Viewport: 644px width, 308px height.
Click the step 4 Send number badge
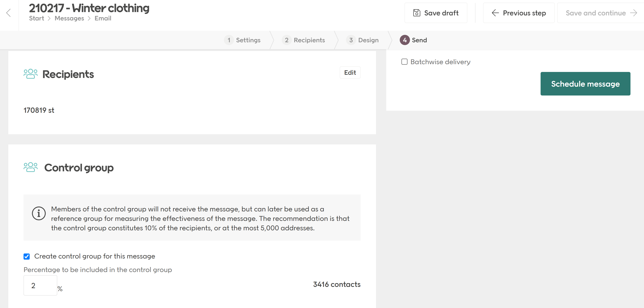pos(405,40)
